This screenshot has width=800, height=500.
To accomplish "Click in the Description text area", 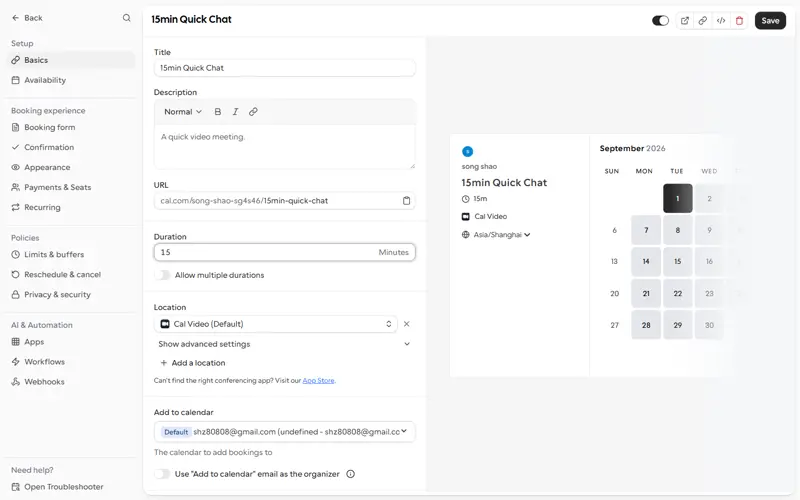I will pos(284,147).
